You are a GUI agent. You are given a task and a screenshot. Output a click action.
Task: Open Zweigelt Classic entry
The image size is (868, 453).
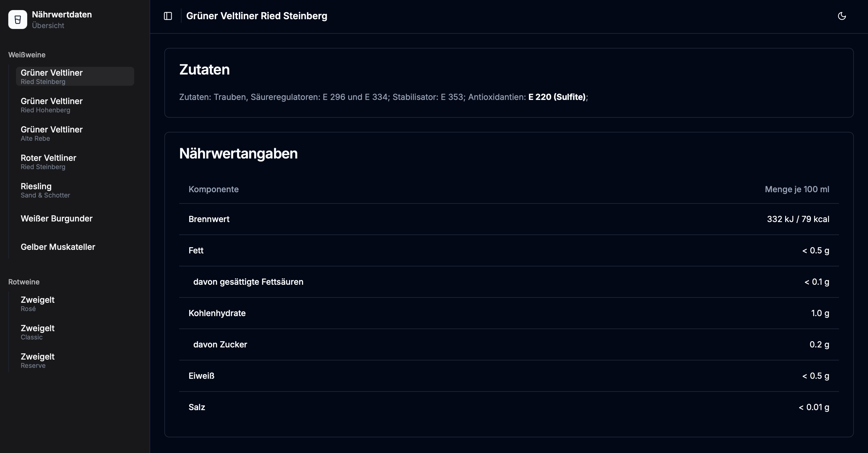point(75,332)
